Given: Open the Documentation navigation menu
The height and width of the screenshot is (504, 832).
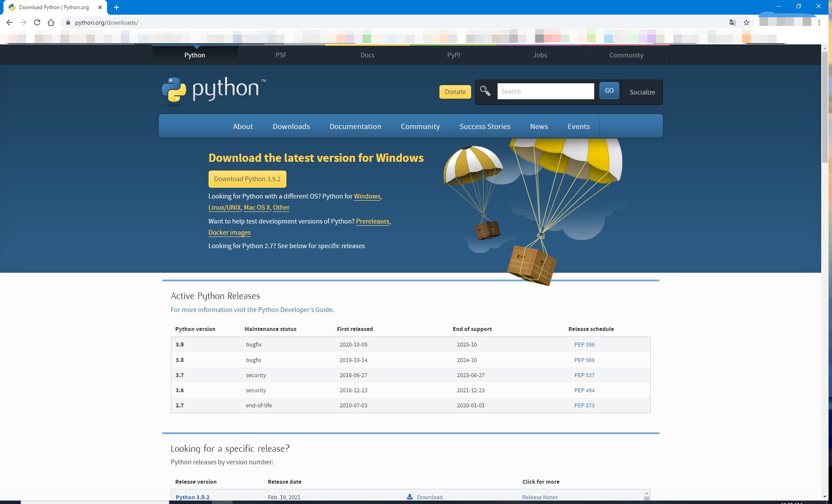Looking at the screenshot, I should (x=355, y=126).
